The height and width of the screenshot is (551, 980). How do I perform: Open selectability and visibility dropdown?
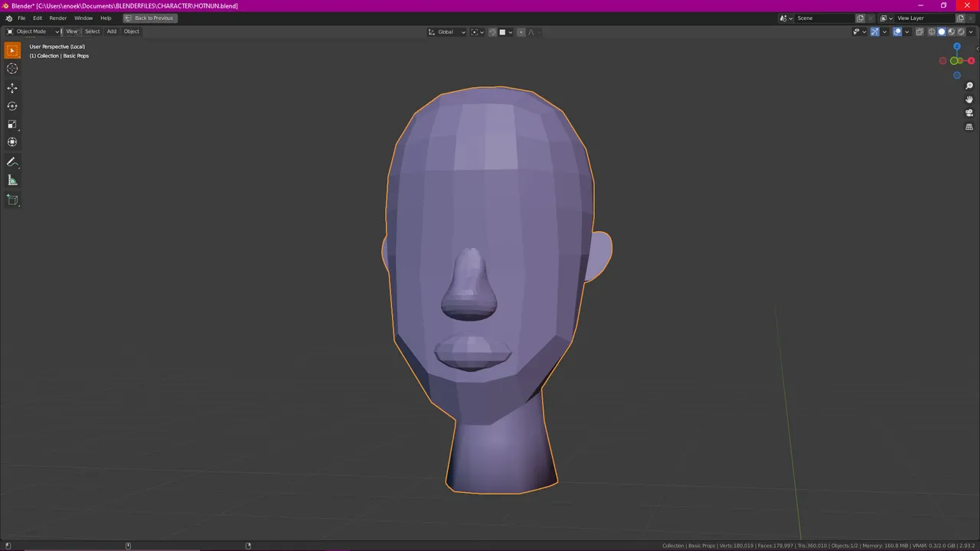pyautogui.click(x=861, y=32)
